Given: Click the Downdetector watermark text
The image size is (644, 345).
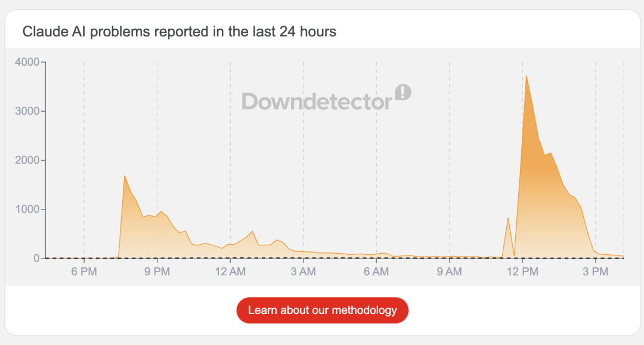Looking at the screenshot, I should [316, 101].
